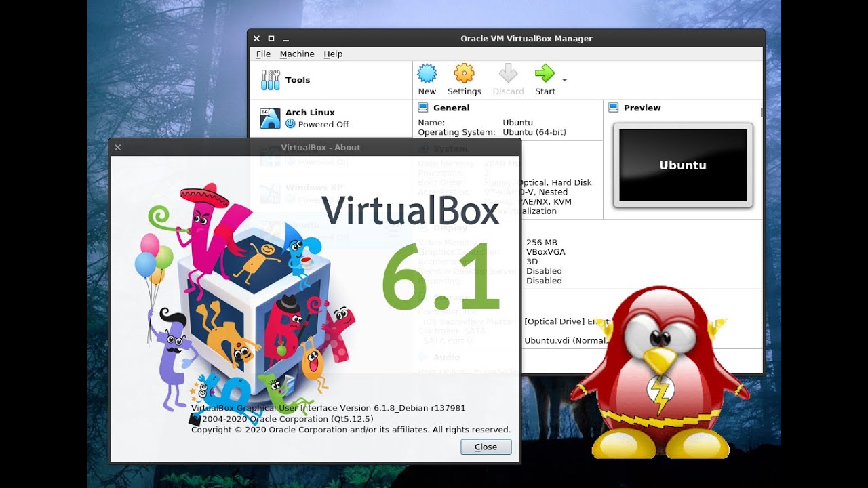Click the version 6.1.8_Debian text line

pos(328,408)
